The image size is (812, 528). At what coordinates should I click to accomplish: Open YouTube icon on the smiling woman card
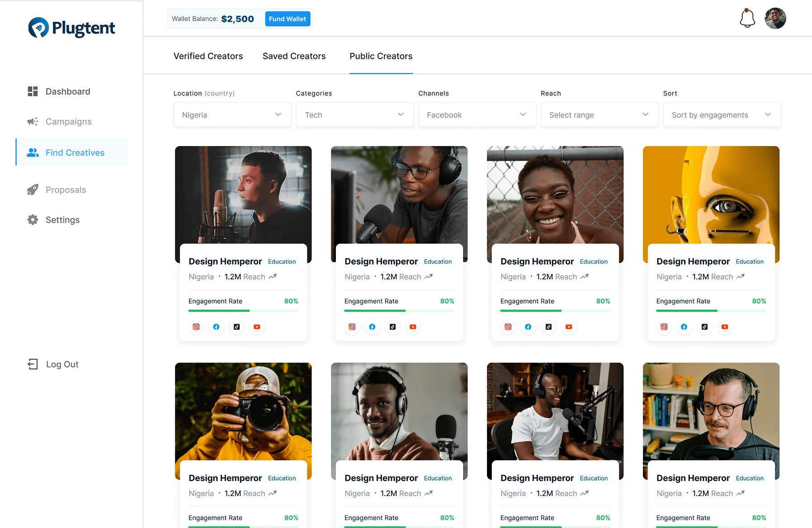pyautogui.click(x=569, y=327)
